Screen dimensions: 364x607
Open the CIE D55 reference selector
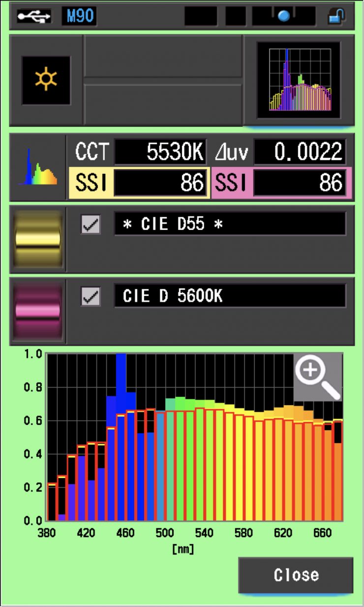[x=230, y=224]
